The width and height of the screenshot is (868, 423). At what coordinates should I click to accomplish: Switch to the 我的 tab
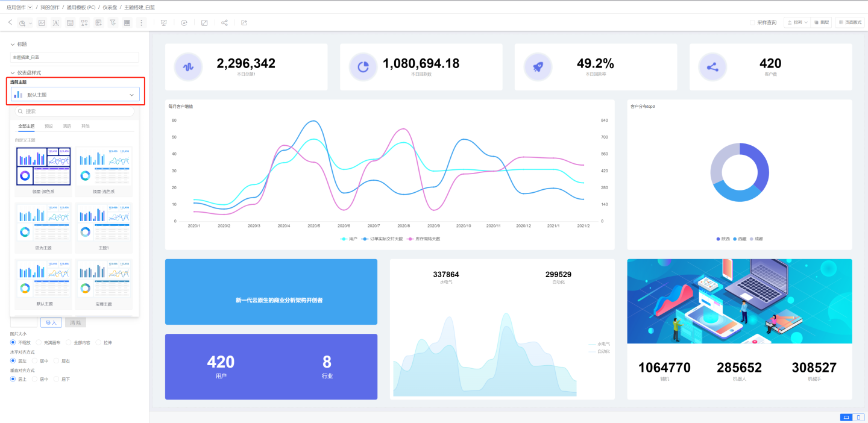pos(67,126)
